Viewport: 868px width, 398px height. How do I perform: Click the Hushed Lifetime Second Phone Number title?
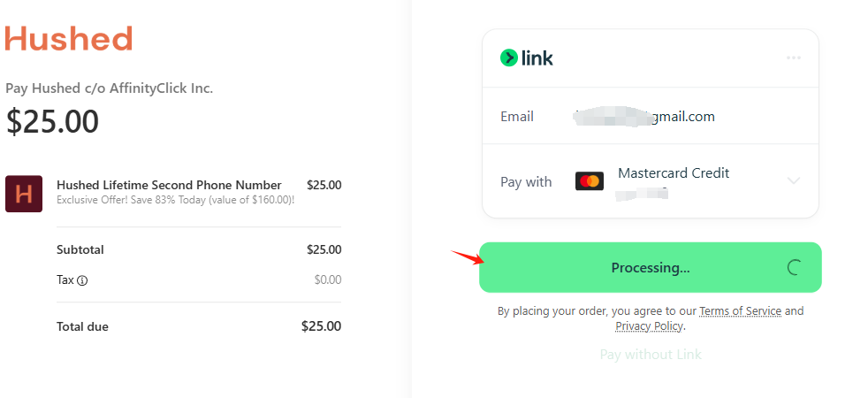point(169,185)
